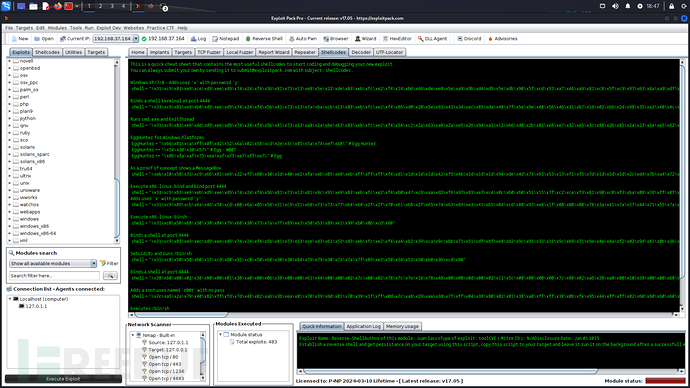Collapse the Localhost (computer) node
This screenshot has height=388, width=690.
click(10, 299)
